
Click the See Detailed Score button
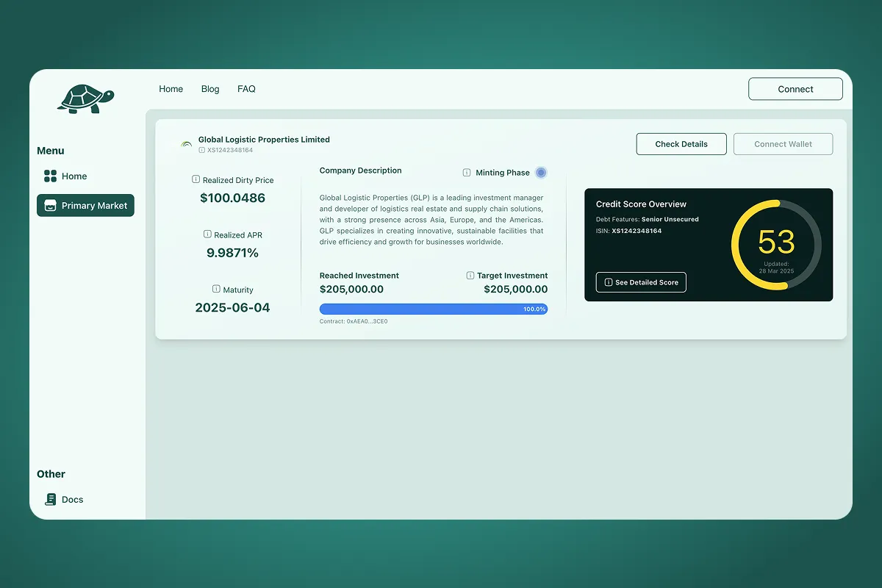(x=641, y=282)
